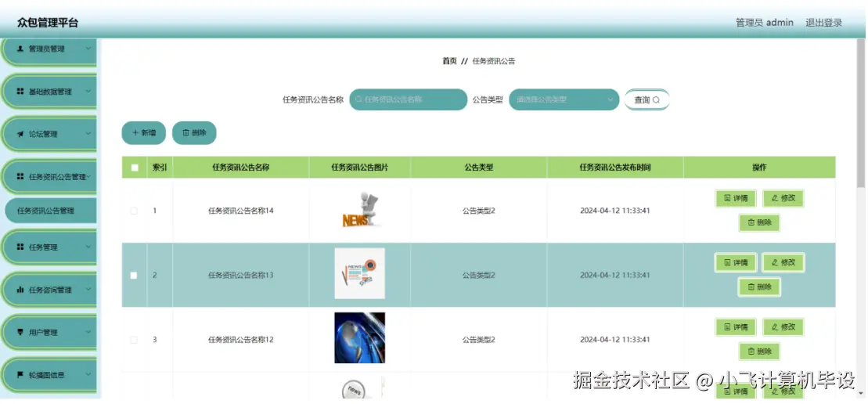This screenshot has width=868, height=404.
Task: Click the icon beside 用户管理
Action: [20, 332]
